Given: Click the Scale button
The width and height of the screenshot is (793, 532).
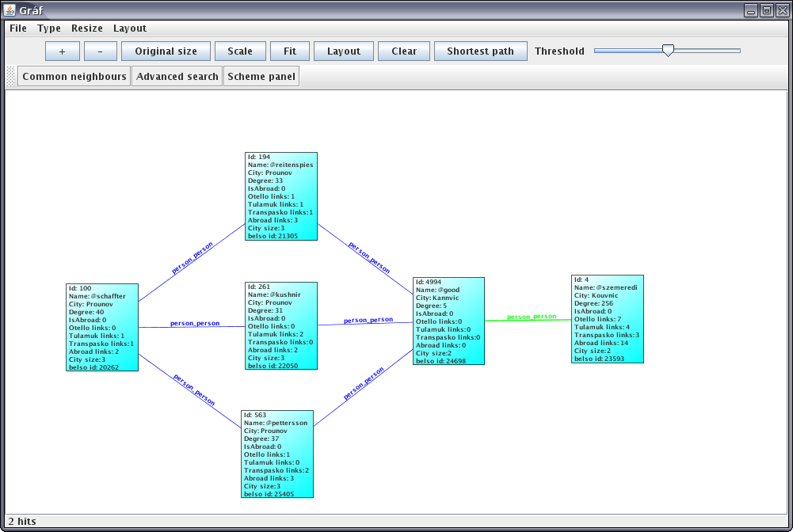Looking at the screenshot, I should [x=240, y=51].
